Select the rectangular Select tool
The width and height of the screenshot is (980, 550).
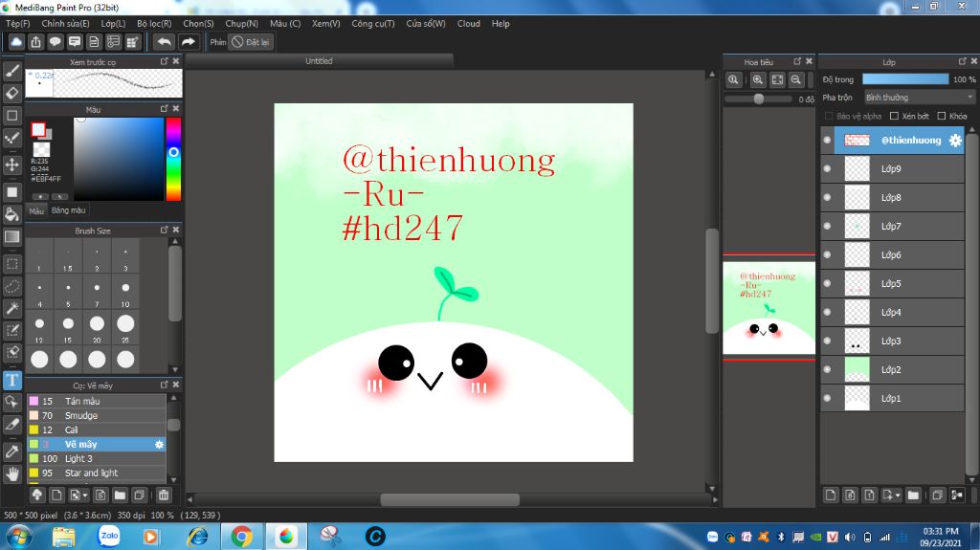11,264
